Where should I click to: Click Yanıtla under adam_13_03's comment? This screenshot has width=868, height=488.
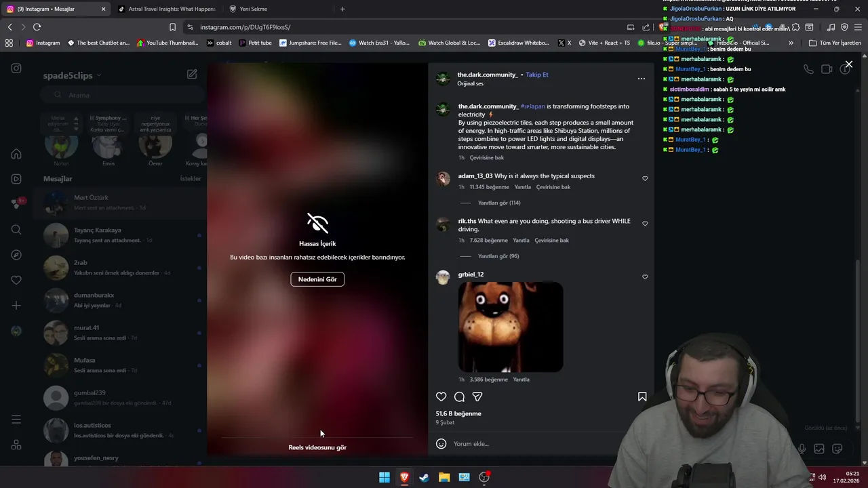pos(522,187)
